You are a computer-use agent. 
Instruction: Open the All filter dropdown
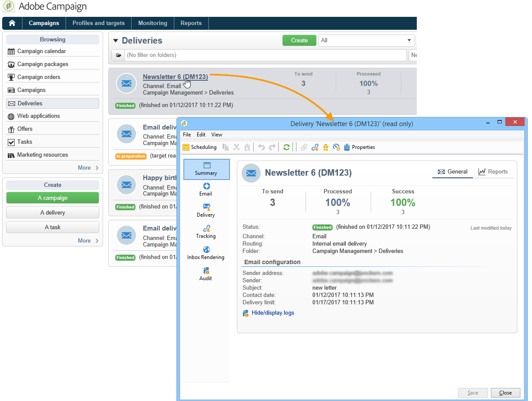click(366, 40)
